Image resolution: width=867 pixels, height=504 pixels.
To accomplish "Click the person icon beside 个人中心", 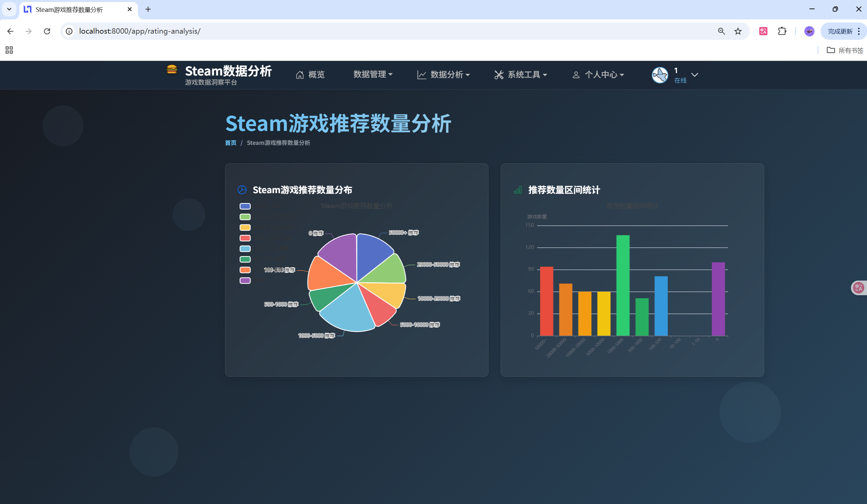I will pos(576,74).
